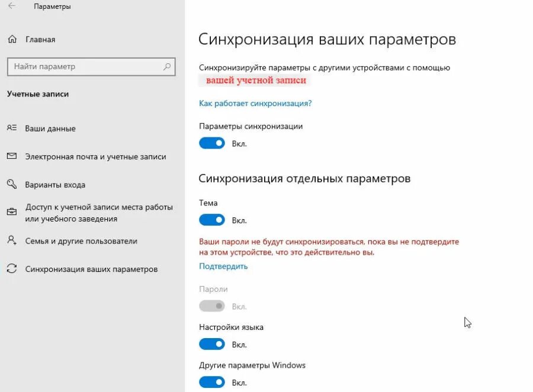The width and height of the screenshot is (533, 392).
Task: Click the search magnifier icon
Action: tap(167, 67)
